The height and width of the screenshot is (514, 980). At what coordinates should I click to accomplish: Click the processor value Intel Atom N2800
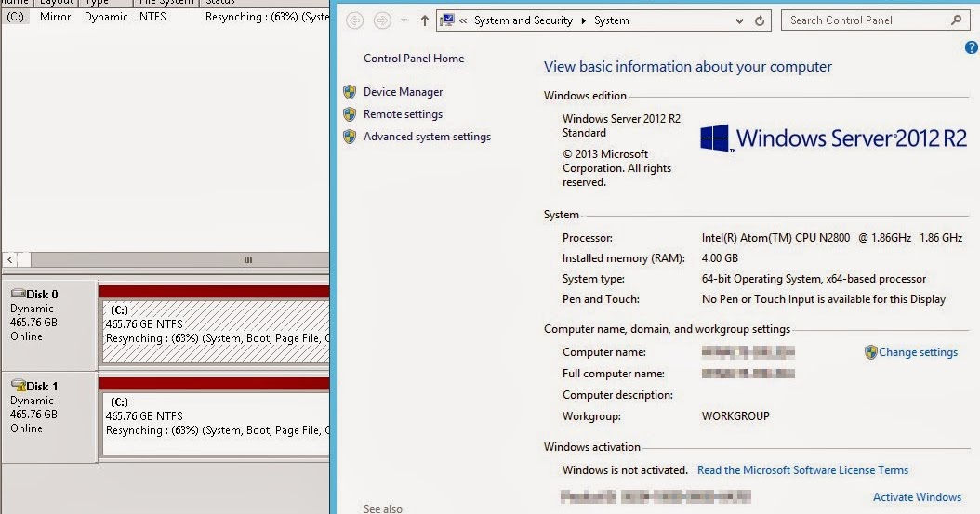[832, 238]
